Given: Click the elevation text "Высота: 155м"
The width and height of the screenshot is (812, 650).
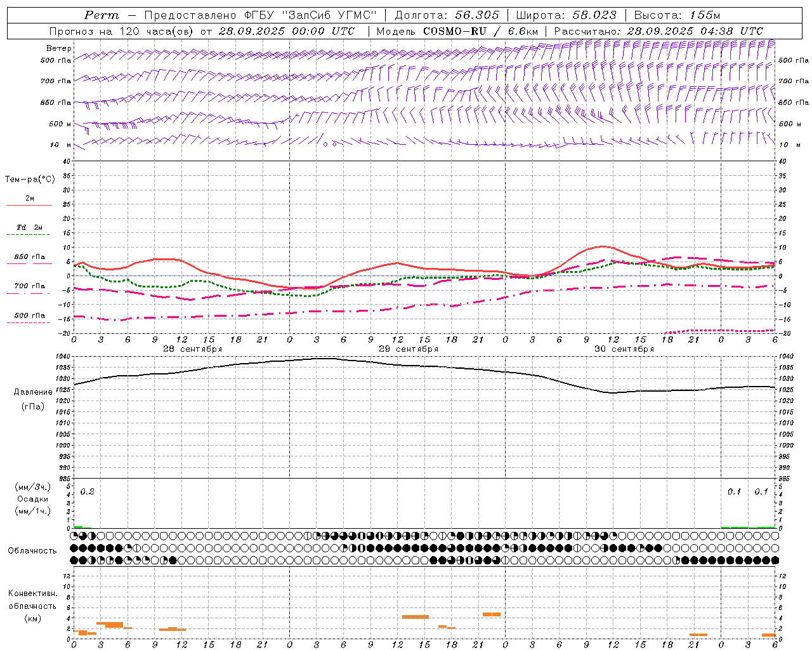Looking at the screenshot, I should [x=677, y=15].
